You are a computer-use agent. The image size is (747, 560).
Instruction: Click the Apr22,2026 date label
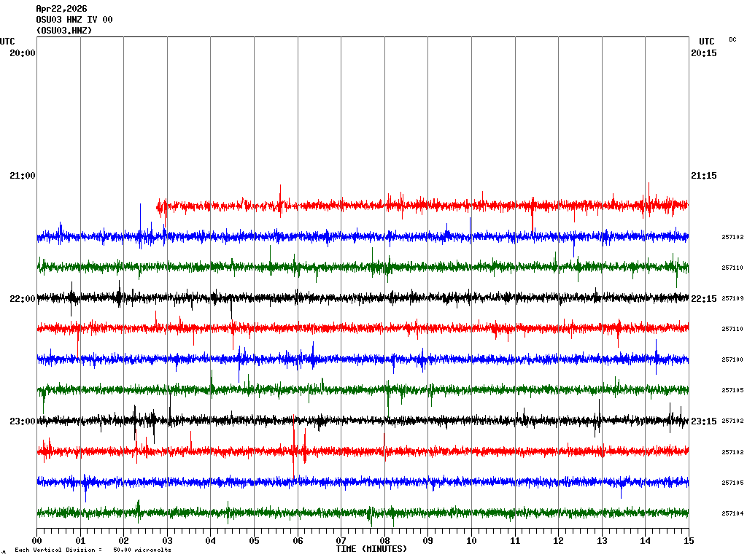click(x=61, y=9)
